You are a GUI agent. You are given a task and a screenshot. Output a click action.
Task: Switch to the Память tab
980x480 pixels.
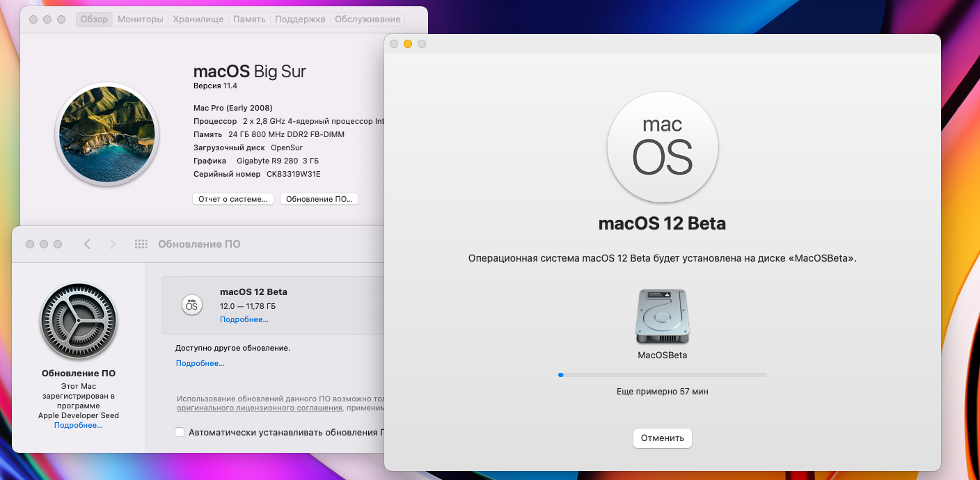coord(249,19)
